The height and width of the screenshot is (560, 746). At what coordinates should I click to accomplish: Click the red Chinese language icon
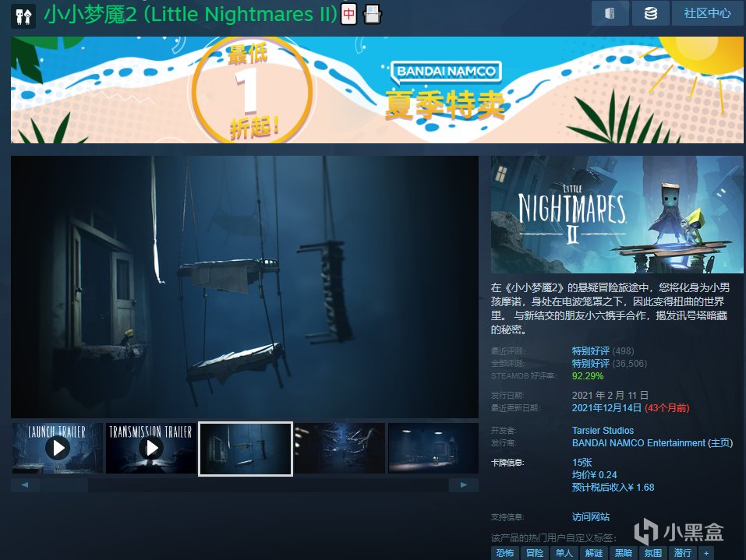click(348, 14)
